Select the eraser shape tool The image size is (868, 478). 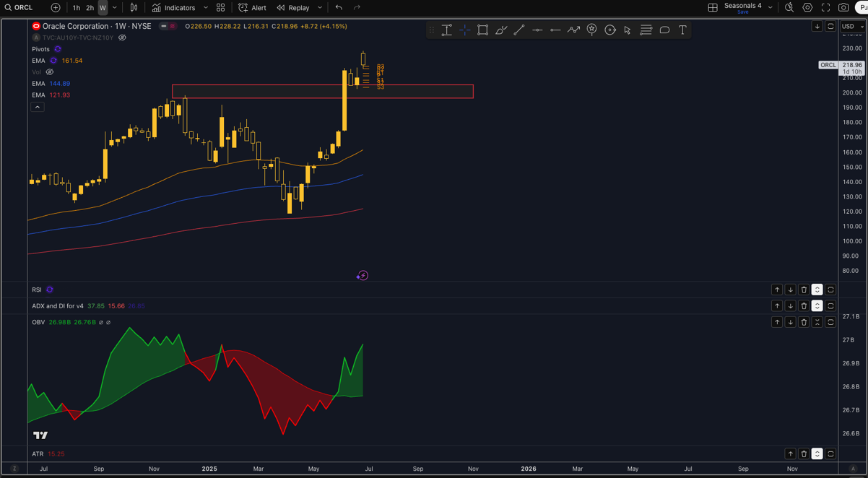tap(664, 30)
